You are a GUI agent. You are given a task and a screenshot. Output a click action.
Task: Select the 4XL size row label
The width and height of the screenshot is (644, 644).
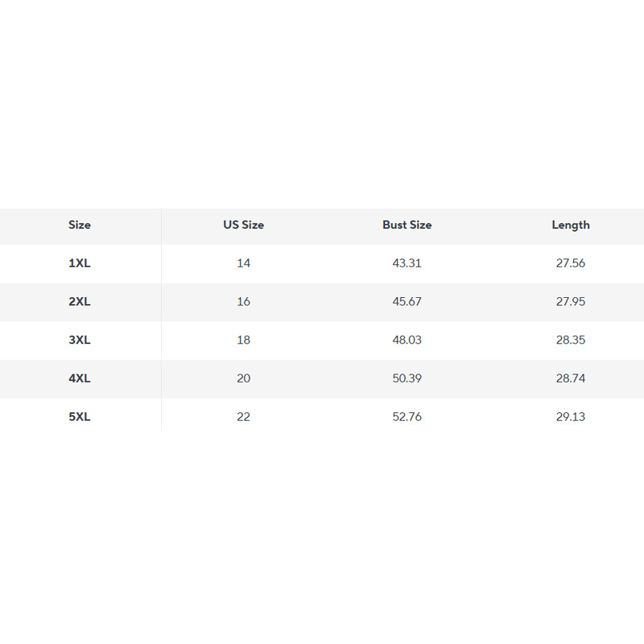(80, 378)
